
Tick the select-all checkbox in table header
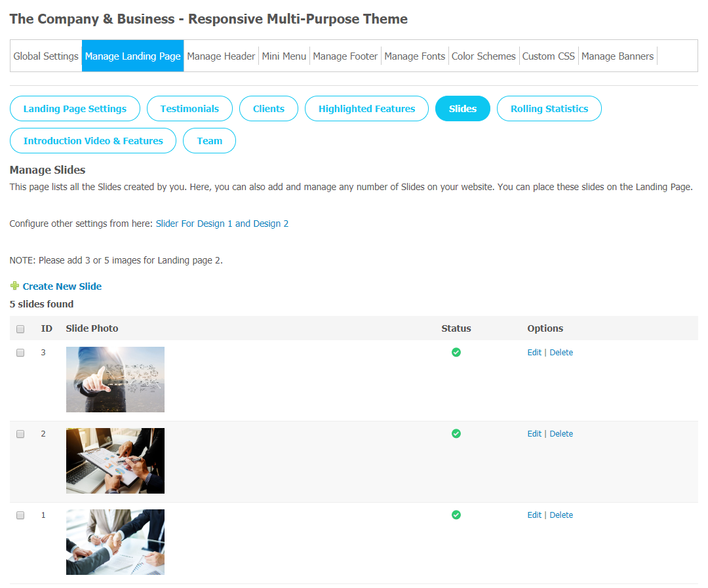(20, 329)
